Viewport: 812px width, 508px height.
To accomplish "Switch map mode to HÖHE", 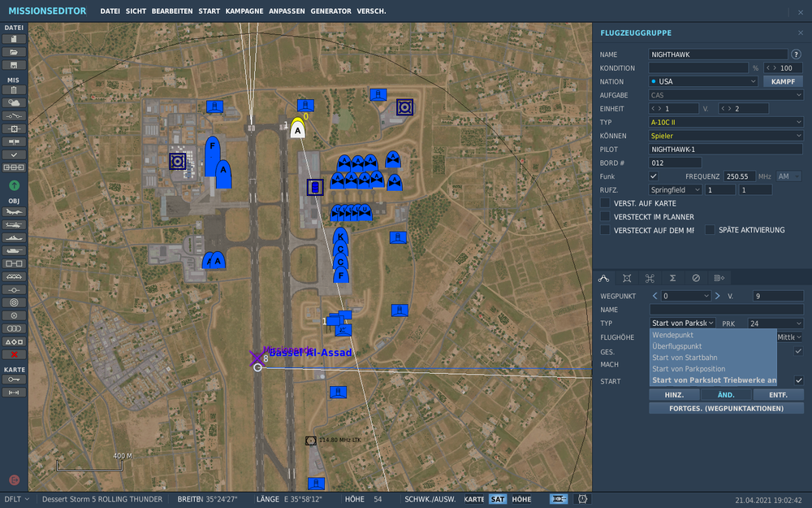I will (x=521, y=500).
